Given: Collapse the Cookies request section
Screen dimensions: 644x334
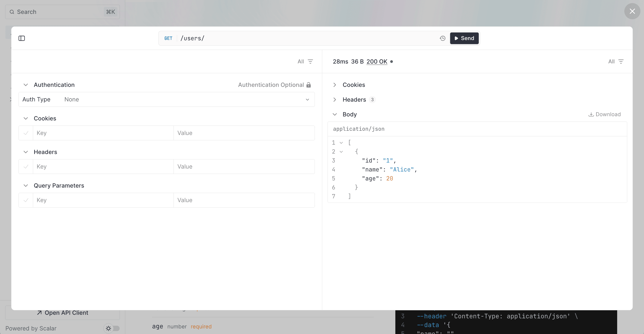Looking at the screenshot, I should point(25,118).
